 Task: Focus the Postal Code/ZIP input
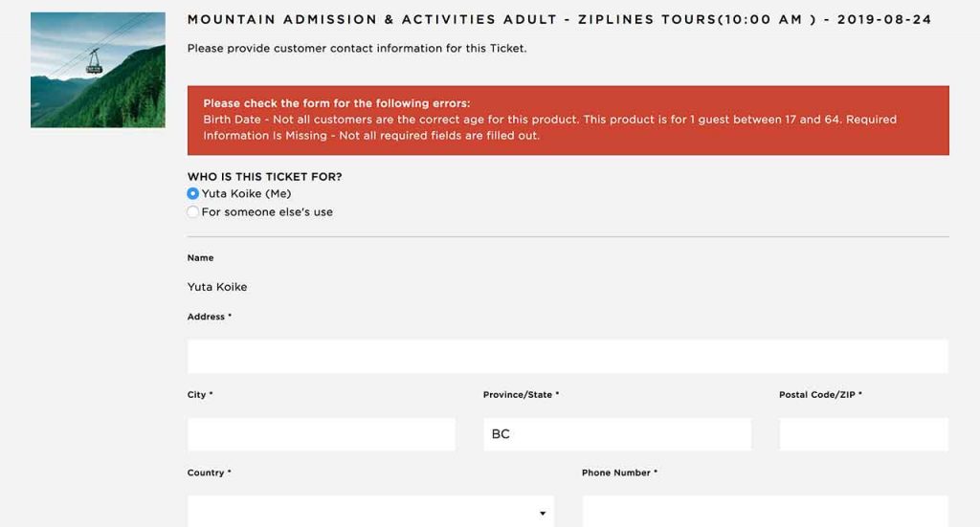point(863,434)
